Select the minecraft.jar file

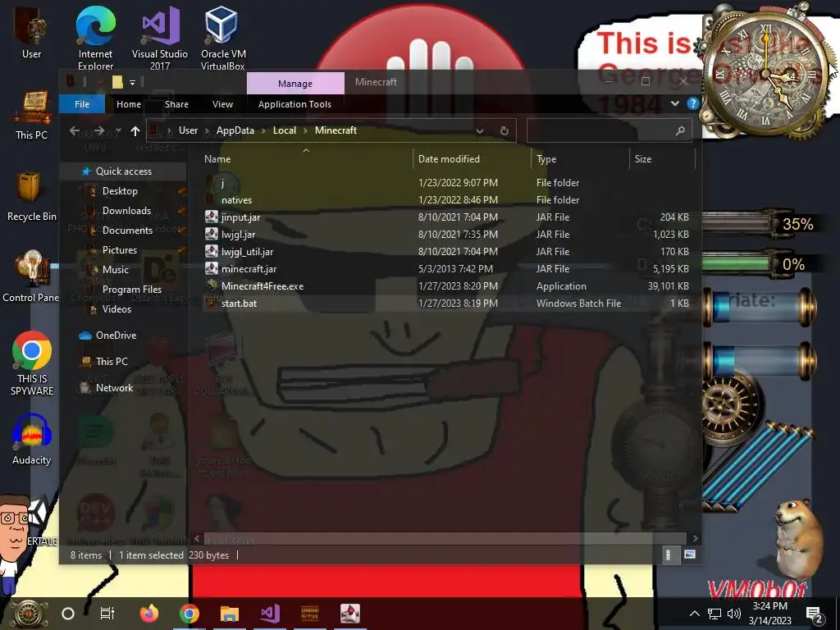[x=447, y=269]
